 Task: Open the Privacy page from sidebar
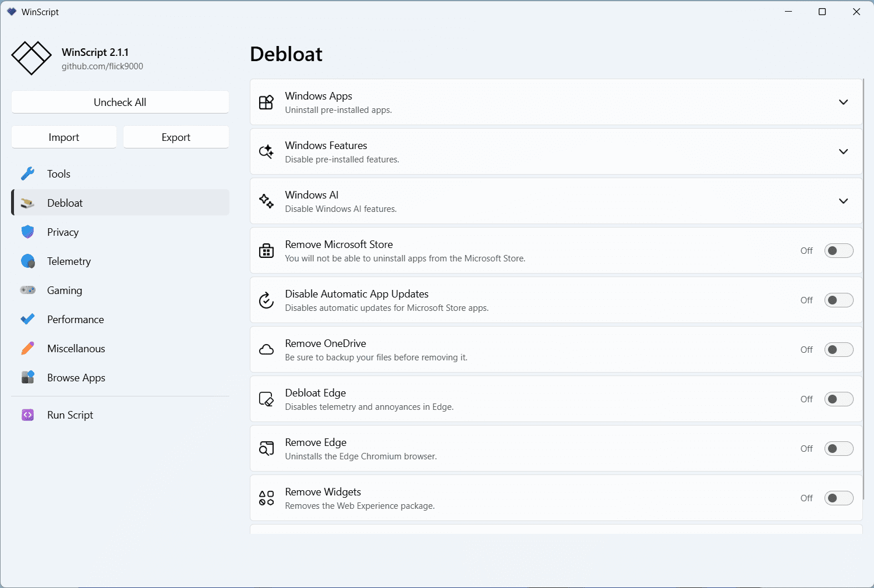click(x=63, y=232)
